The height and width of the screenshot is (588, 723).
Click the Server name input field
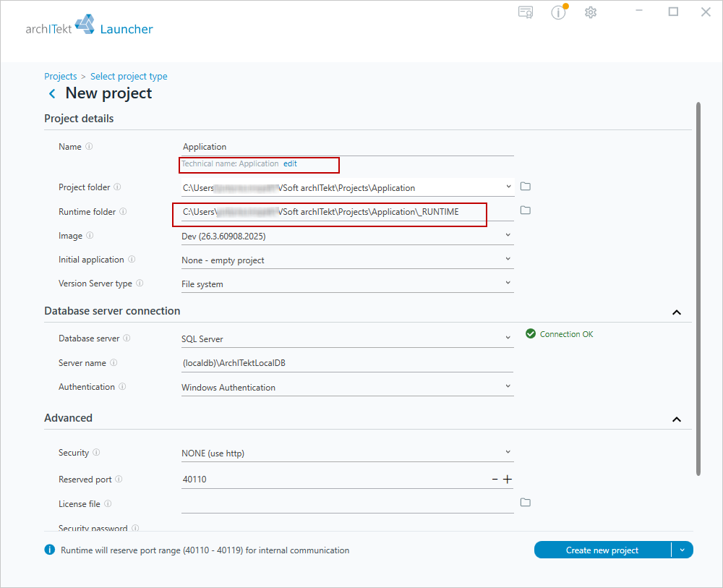(347, 363)
